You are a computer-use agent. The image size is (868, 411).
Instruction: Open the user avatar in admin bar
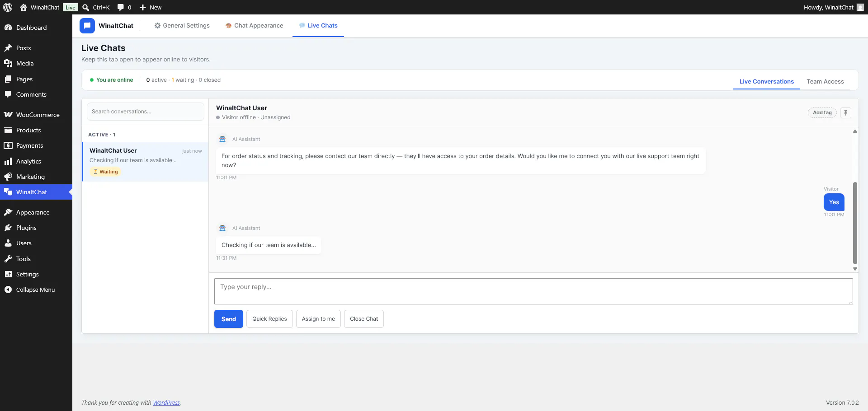(x=860, y=7)
